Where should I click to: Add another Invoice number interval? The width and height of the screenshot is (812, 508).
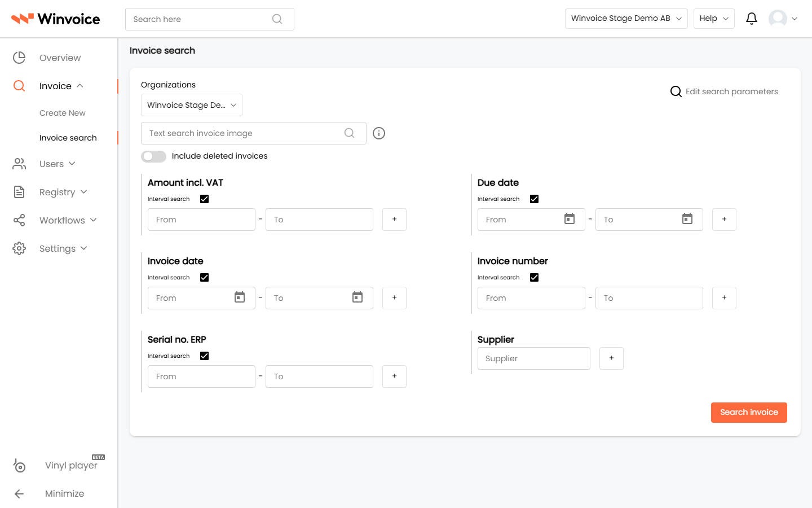click(724, 298)
